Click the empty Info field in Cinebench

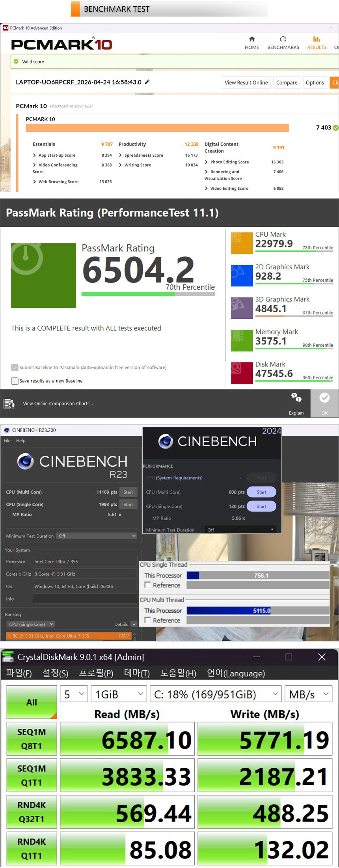click(85, 599)
